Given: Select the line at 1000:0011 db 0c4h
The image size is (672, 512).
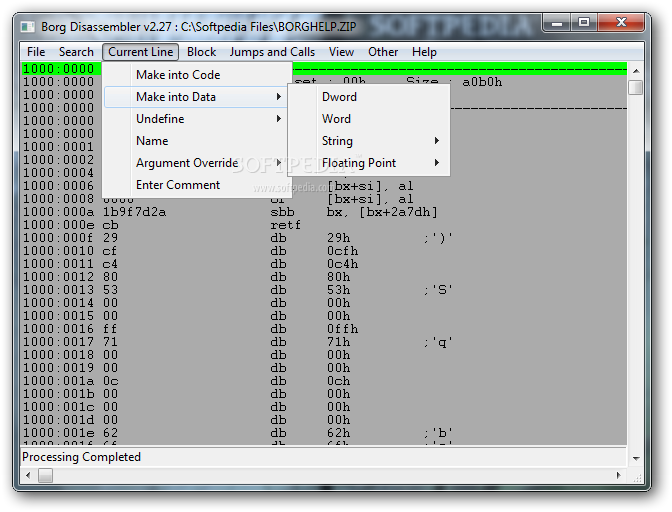Looking at the screenshot, I should [x=324, y=264].
